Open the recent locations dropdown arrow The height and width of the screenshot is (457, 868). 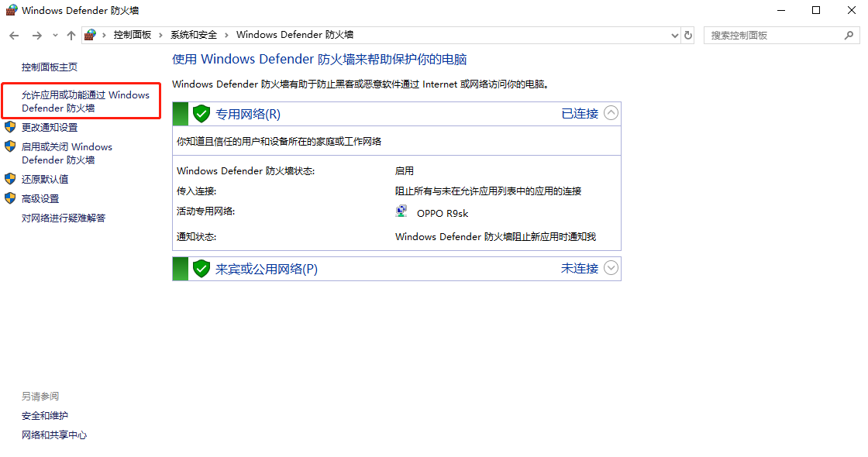point(55,36)
